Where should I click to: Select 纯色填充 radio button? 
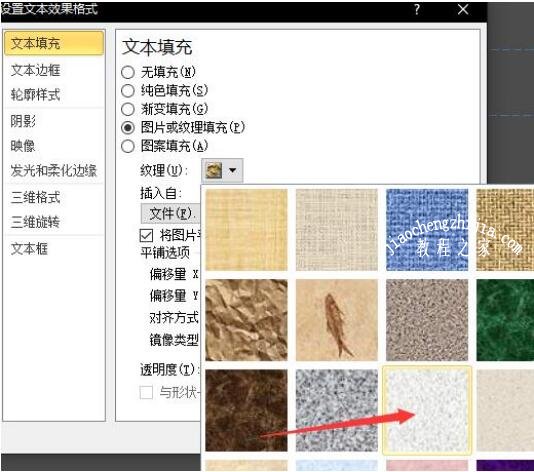click(x=128, y=91)
